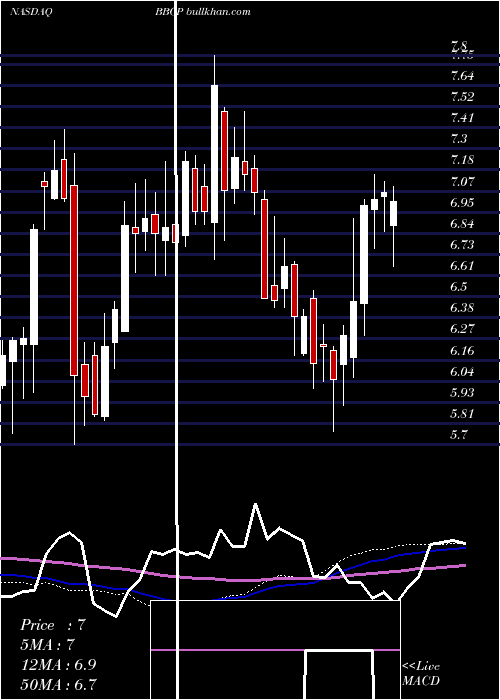
Task: Click the 'Price : 7' readout
Action: 53,625
